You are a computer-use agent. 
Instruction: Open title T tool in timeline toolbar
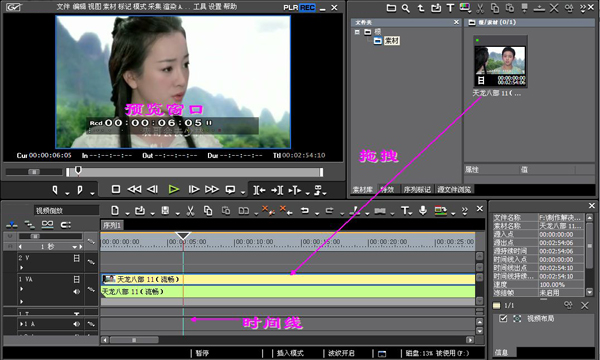coord(404,210)
